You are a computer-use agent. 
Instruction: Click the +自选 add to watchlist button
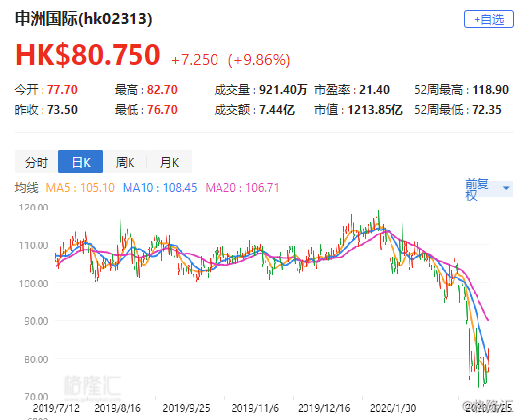coord(488,19)
